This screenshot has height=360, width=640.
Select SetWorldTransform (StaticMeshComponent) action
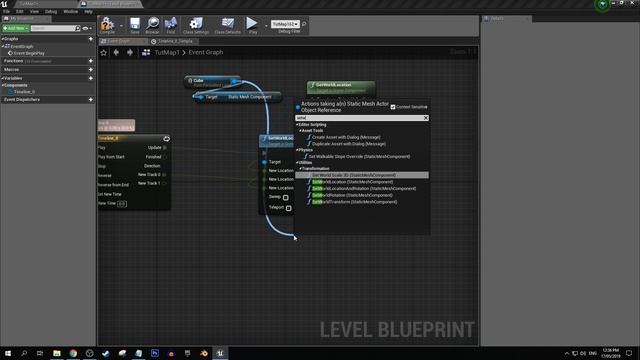pos(354,202)
